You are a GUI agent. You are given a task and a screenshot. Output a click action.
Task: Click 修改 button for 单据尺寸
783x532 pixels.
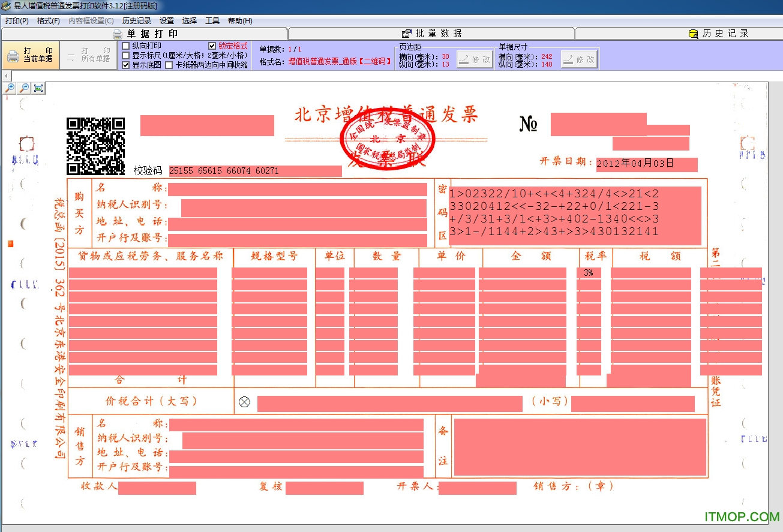pyautogui.click(x=579, y=59)
